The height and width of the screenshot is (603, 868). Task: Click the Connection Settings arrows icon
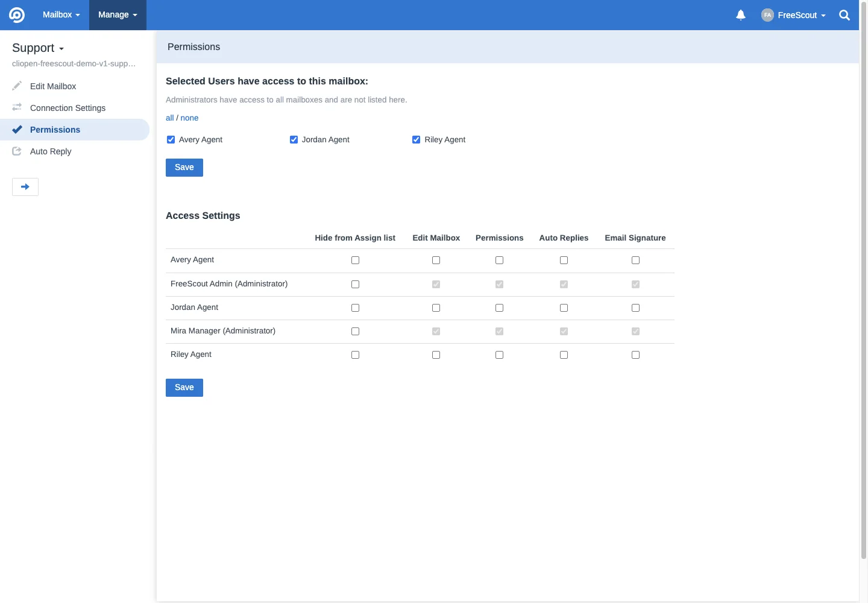click(x=17, y=107)
